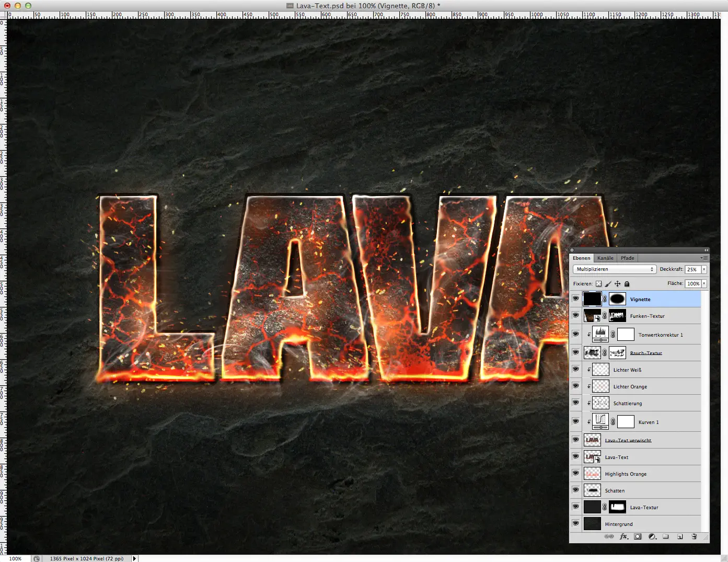Click the Create new group folder icon

point(666,536)
